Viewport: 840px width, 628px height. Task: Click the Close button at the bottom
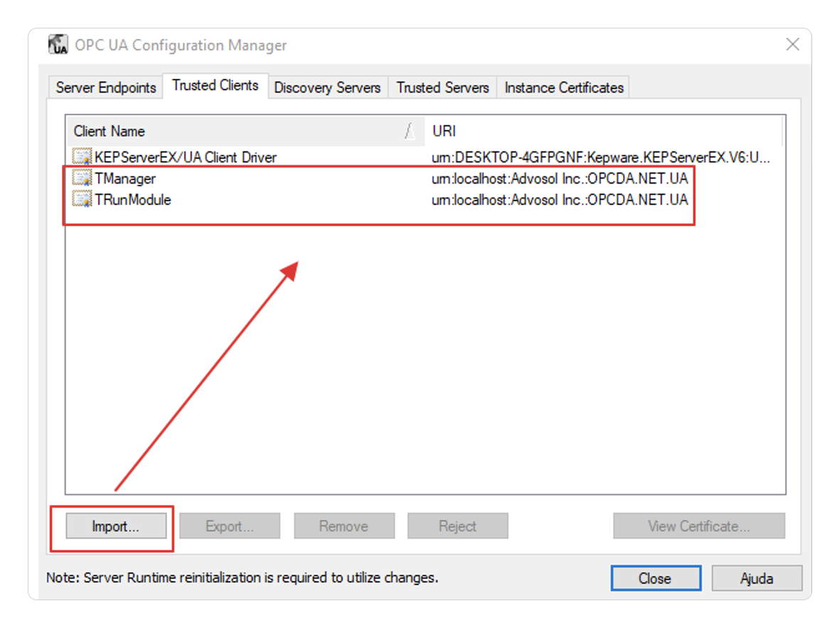(656, 578)
